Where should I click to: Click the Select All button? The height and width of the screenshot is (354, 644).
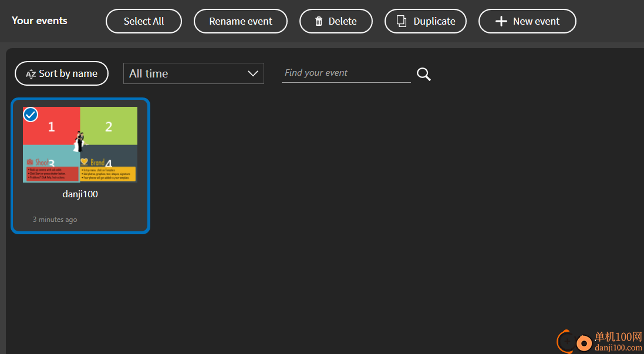click(x=144, y=21)
